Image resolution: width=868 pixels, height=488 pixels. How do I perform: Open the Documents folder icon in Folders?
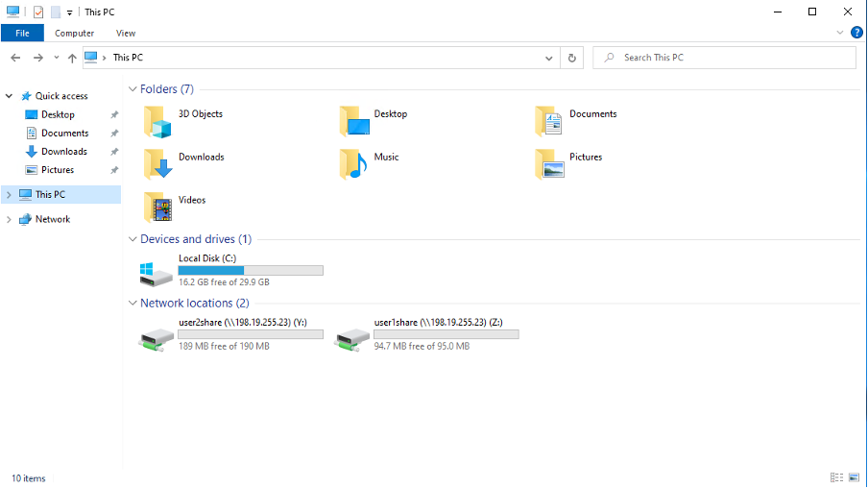(x=549, y=122)
